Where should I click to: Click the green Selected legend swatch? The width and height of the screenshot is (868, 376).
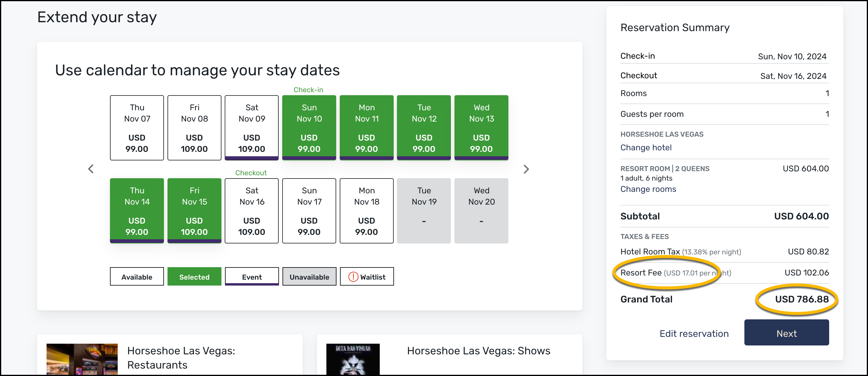[194, 277]
